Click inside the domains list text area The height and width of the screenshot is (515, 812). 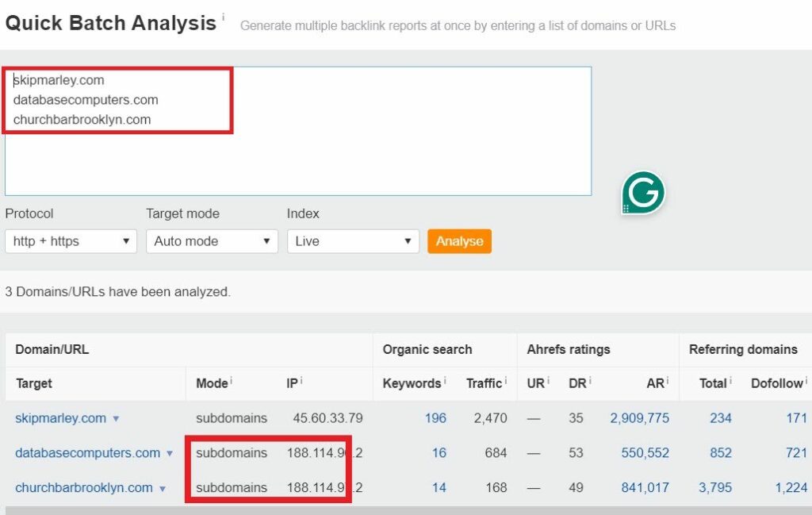tap(298, 131)
